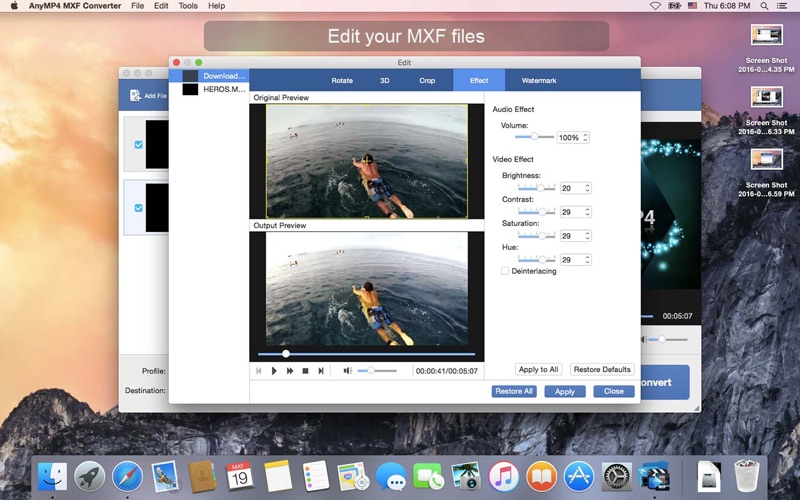This screenshot has height=500, width=800.
Task: Click on the Audio Volume slider
Action: pos(534,137)
